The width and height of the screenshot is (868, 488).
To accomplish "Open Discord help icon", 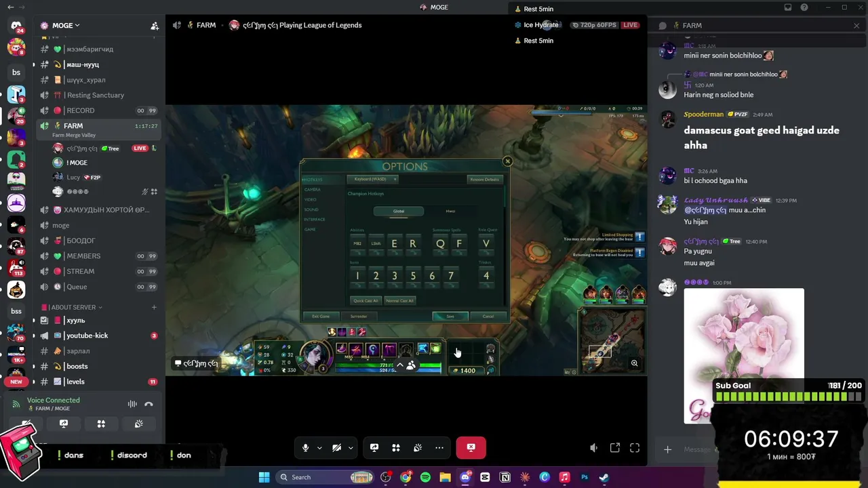I will click(804, 7).
